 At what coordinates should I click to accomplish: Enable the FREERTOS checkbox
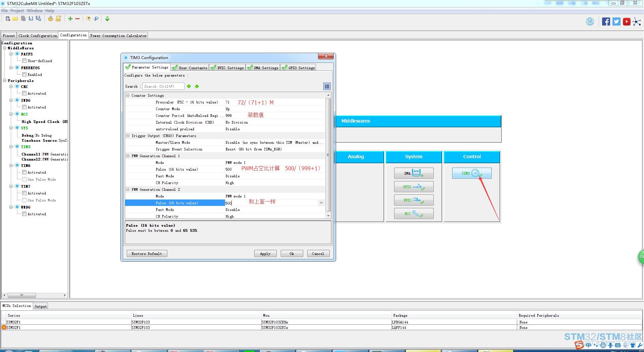pyautogui.click(x=24, y=75)
